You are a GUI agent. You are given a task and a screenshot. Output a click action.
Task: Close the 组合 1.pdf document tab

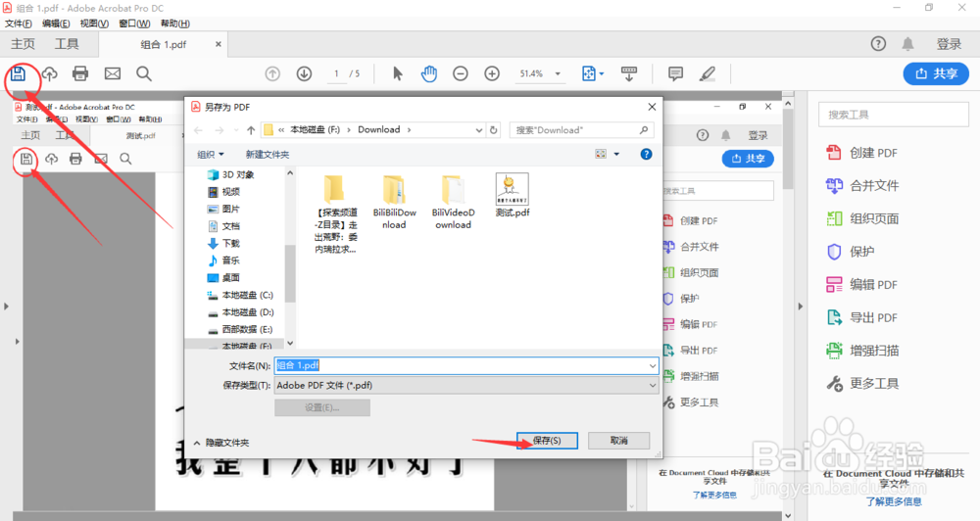click(219, 44)
